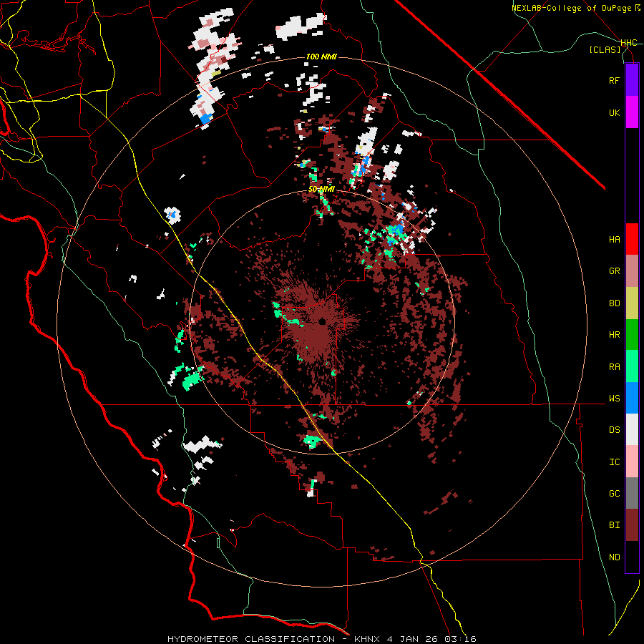Click the 03:16 timestamp
The image size is (644, 644).
(459, 639)
